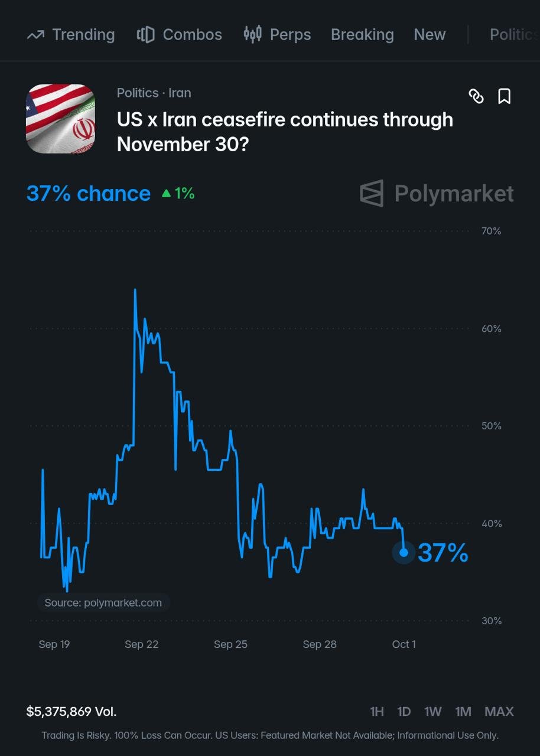Open the Politics category tab
Viewport: 540px width, 756px height.
pyautogui.click(x=514, y=35)
